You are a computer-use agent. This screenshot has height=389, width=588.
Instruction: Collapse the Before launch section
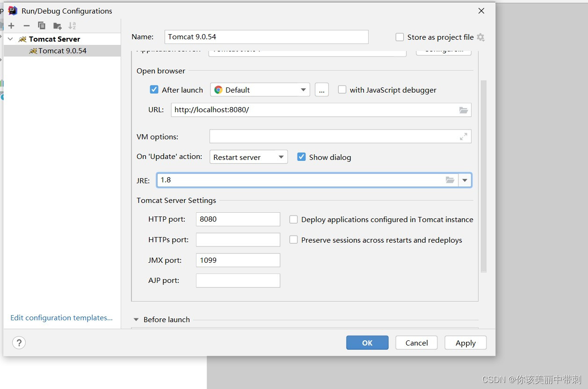(x=136, y=319)
